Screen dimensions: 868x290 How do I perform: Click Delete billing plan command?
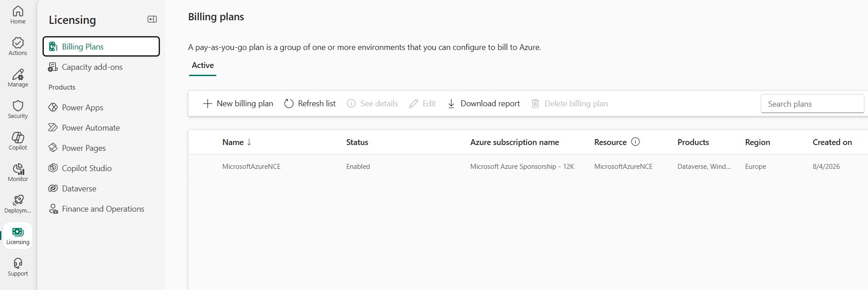coord(569,104)
